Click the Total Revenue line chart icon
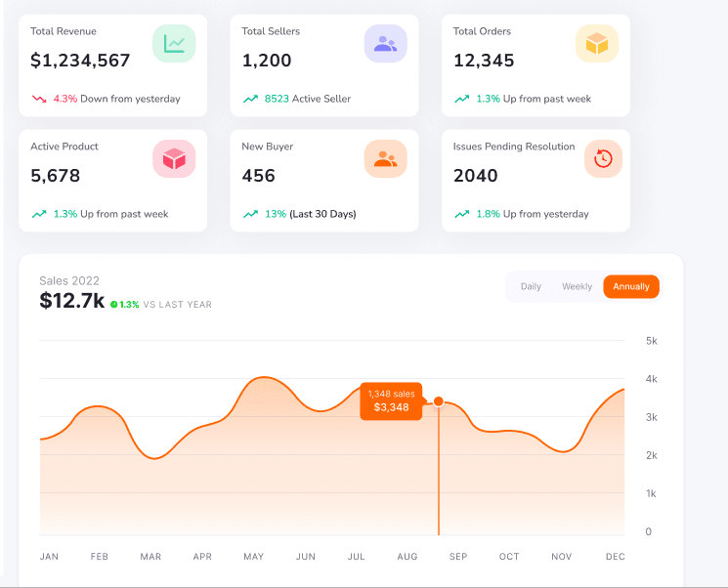Viewport: 728px width, 588px height. (x=174, y=44)
